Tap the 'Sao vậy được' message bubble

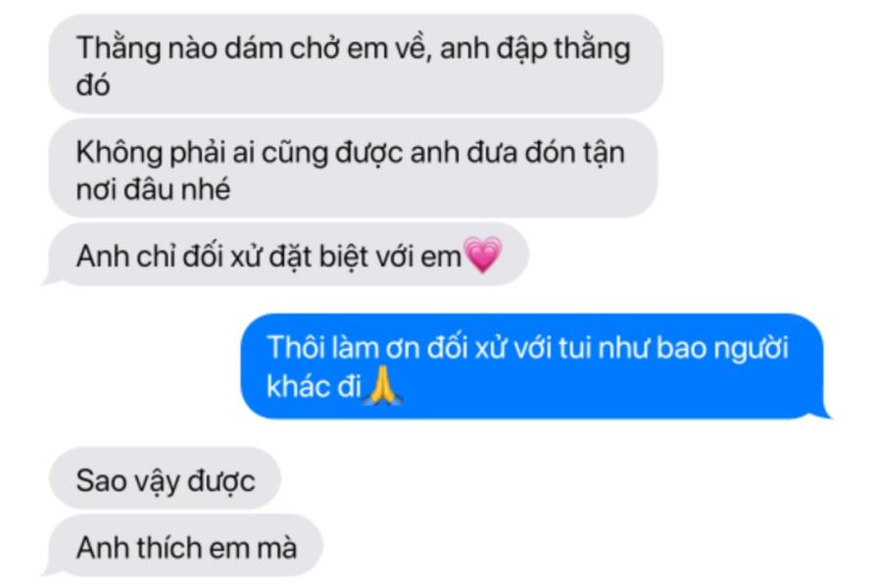[x=166, y=478]
